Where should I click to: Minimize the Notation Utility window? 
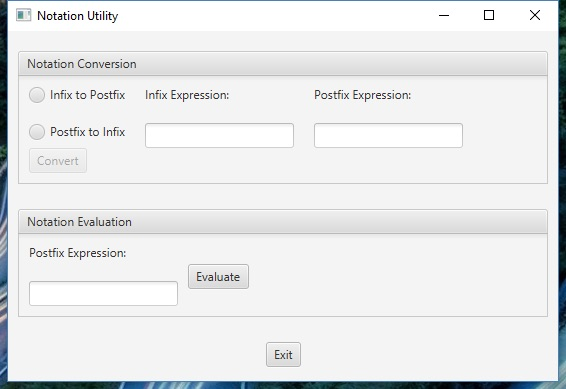444,16
